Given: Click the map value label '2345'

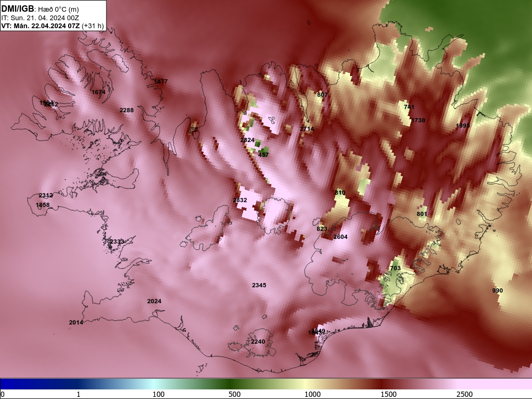Looking at the screenshot, I should [x=259, y=285].
